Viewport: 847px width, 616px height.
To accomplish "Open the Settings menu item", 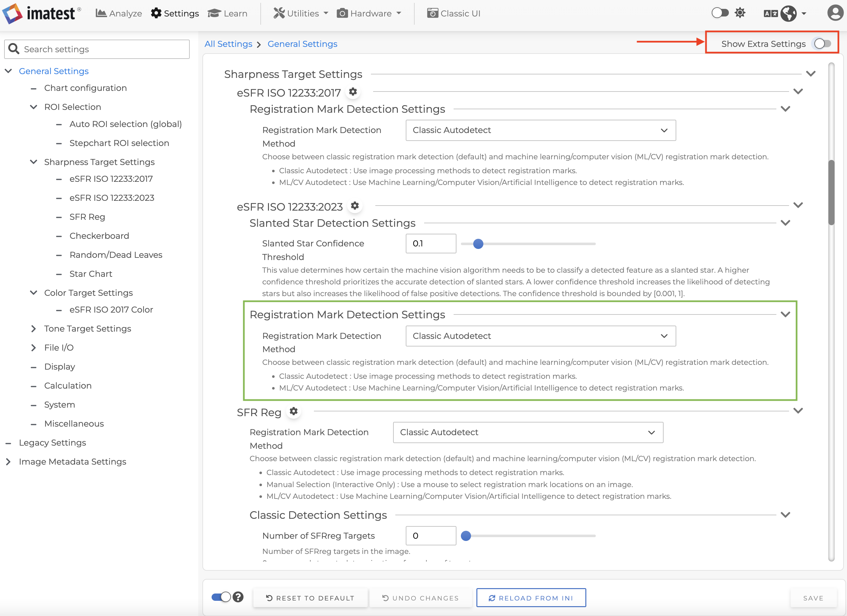I will (175, 13).
